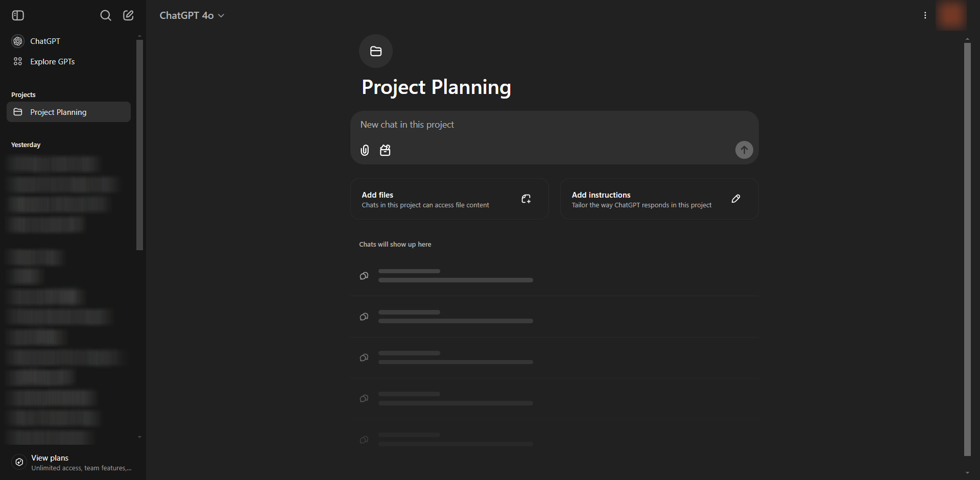Click the project folder icon circle
The image size is (980, 480).
pyautogui.click(x=376, y=51)
